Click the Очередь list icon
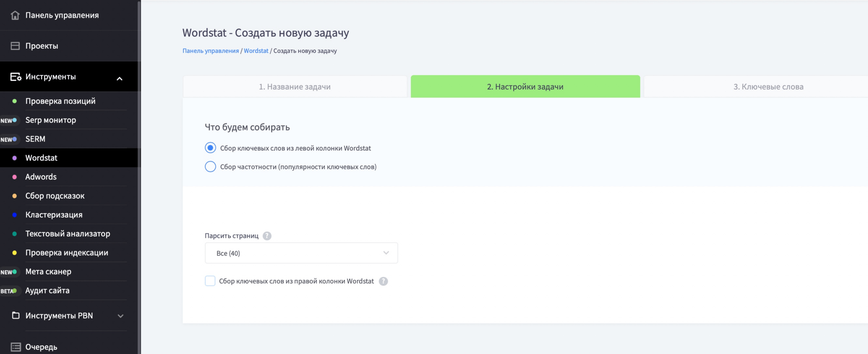This screenshot has height=354, width=868. pyautogui.click(x=16, y=347)
